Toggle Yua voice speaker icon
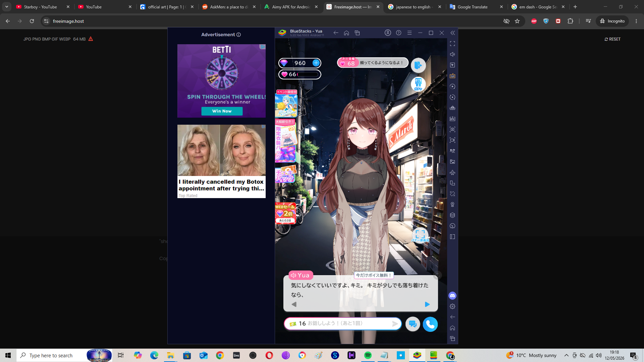This screenshot has width=644, height=362. (x=293, y=275)
